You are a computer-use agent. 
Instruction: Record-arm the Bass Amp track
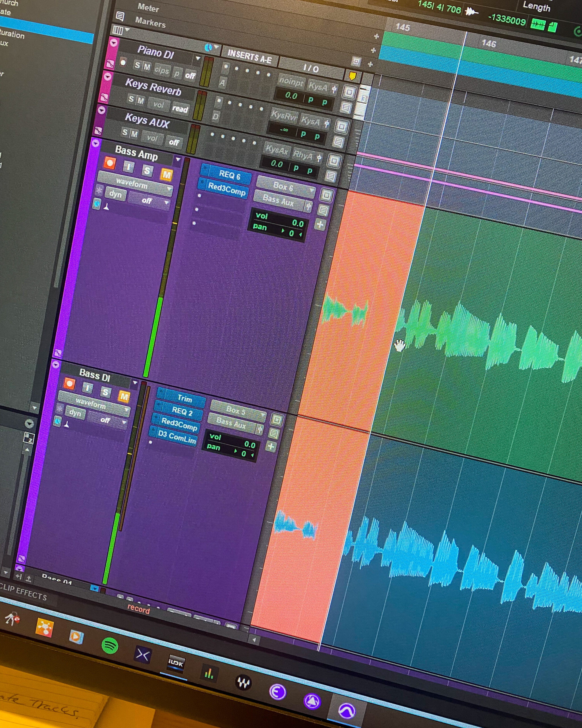pos(110,164)
